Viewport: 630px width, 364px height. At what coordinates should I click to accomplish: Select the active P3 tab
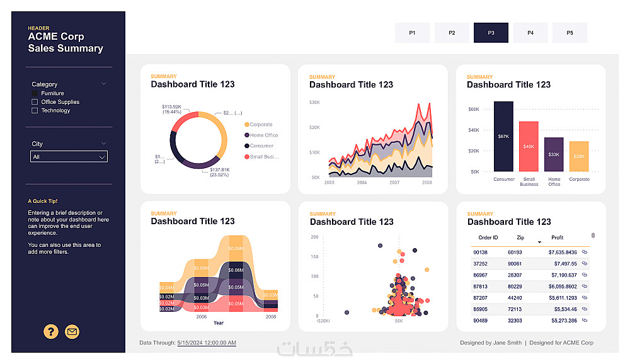(x=491, y=33)
